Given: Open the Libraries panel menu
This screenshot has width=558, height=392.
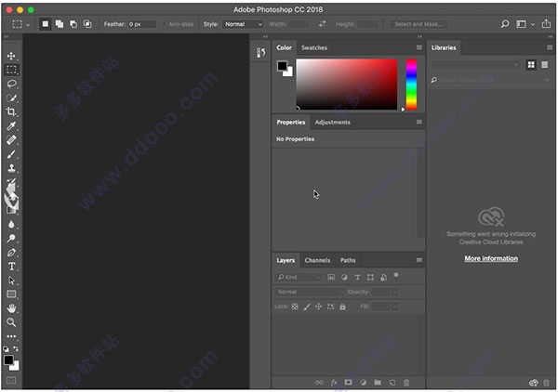Looking at the screenshot, I should 550,47.
